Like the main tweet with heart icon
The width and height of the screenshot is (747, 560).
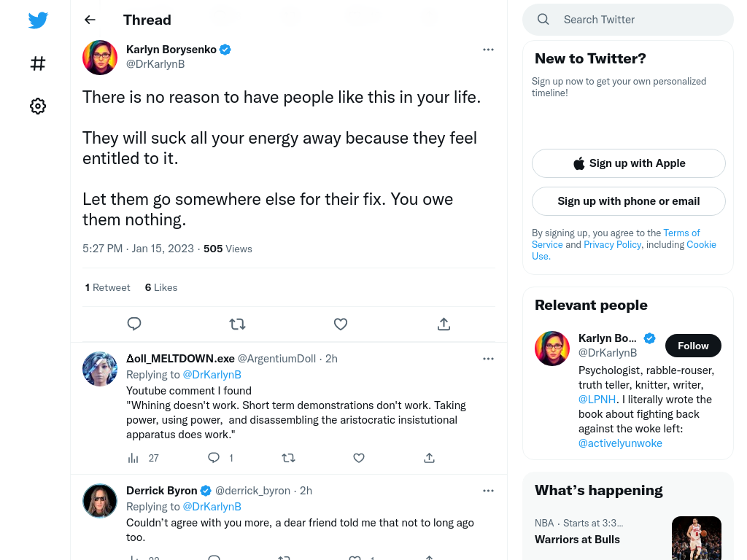340,324
